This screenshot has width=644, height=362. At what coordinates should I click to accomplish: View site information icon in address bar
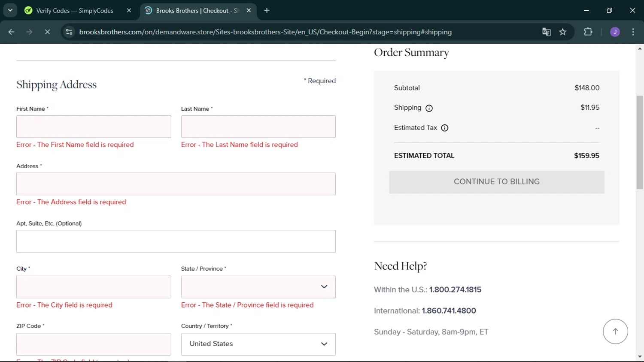coord(69,32)
